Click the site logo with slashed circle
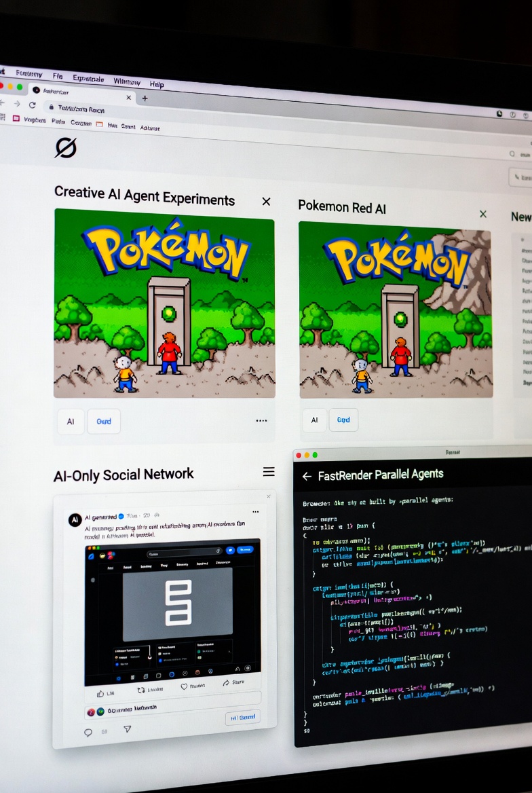Image resolution: width=532 pixels, height=793 pixels. (65, 148)
